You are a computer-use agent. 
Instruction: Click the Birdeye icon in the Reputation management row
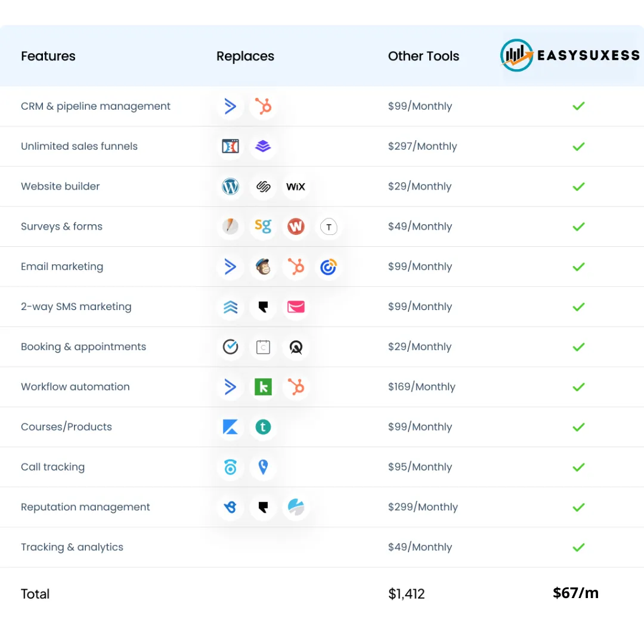[x=230, y=507]
